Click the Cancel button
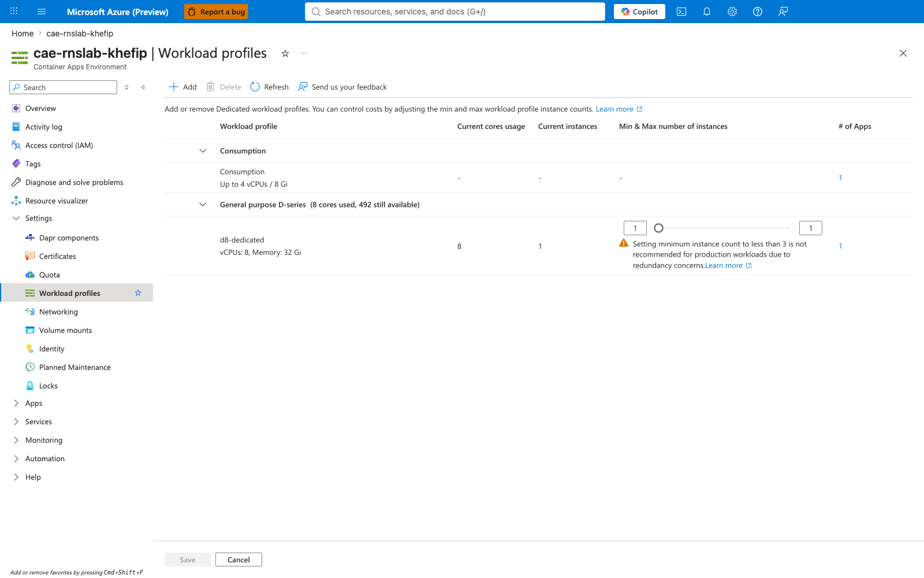This screenshot has width=924, height=578. tap(239, 560)
